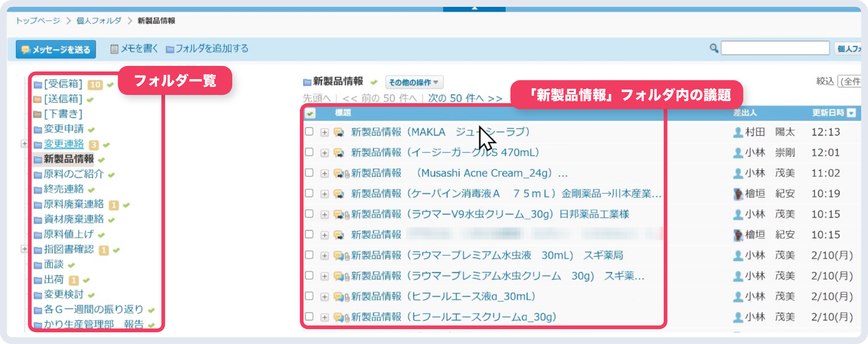Expand the MAKLA ジューシーラブ message row
868x344 pixels.
[325, 132]
